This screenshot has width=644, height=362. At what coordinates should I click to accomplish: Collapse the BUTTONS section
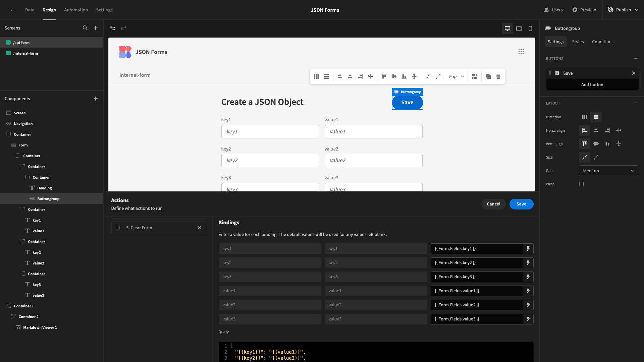point(636,59)
